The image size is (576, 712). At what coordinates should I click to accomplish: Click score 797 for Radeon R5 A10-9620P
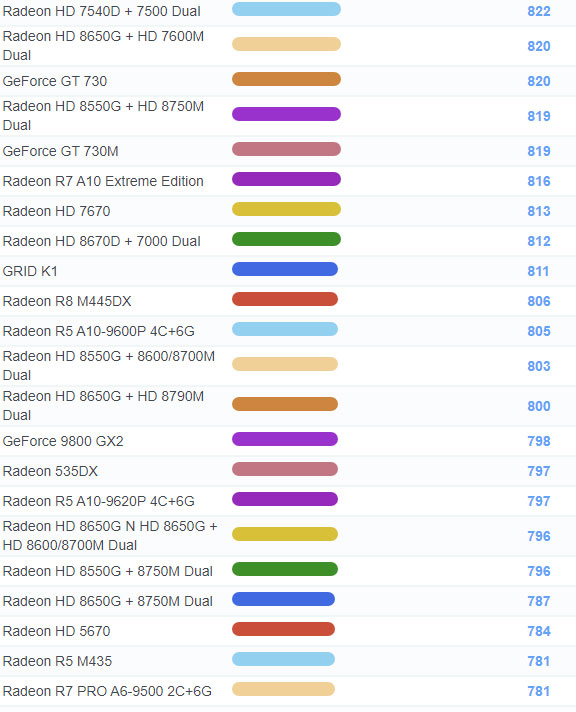(x=539, y=501)
